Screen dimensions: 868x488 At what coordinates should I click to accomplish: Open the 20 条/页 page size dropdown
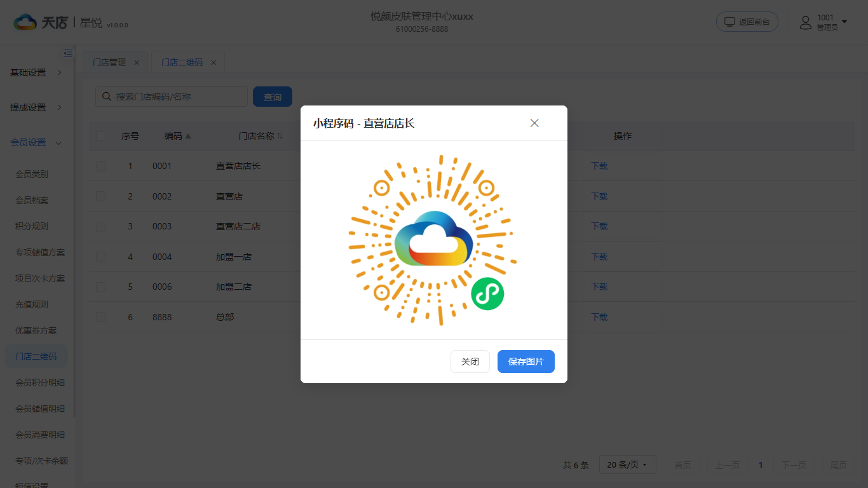pyautogui.click(x=627, y=465)
